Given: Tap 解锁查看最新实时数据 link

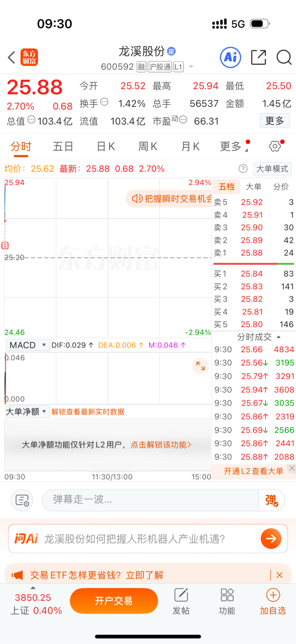Looking at the screenshot, I should tap(88, 412).
